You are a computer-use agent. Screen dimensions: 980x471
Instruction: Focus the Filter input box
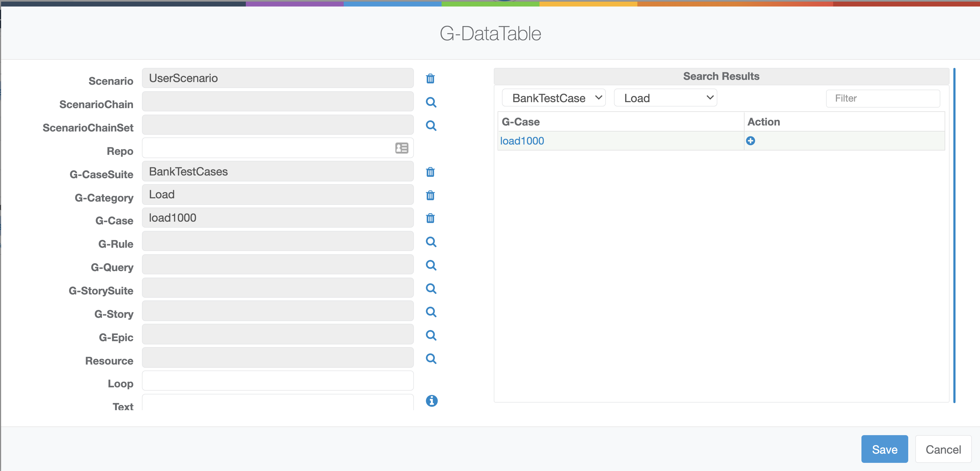coord(883,98)
